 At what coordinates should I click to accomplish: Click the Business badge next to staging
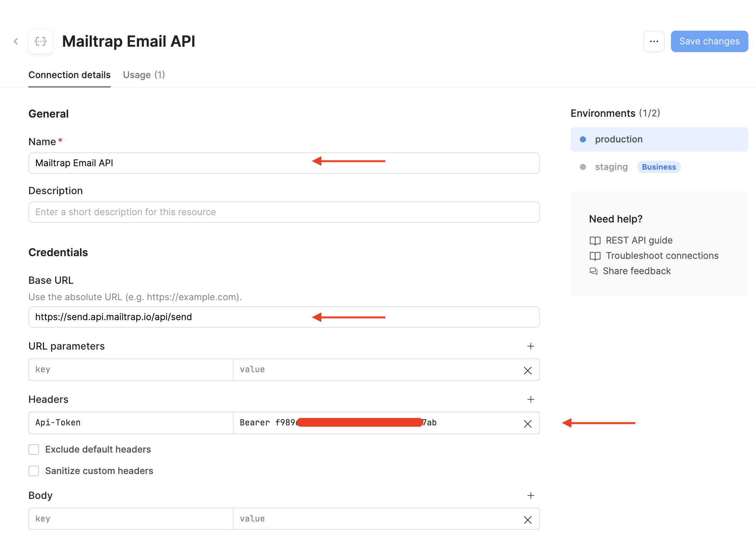pos(659,167)
